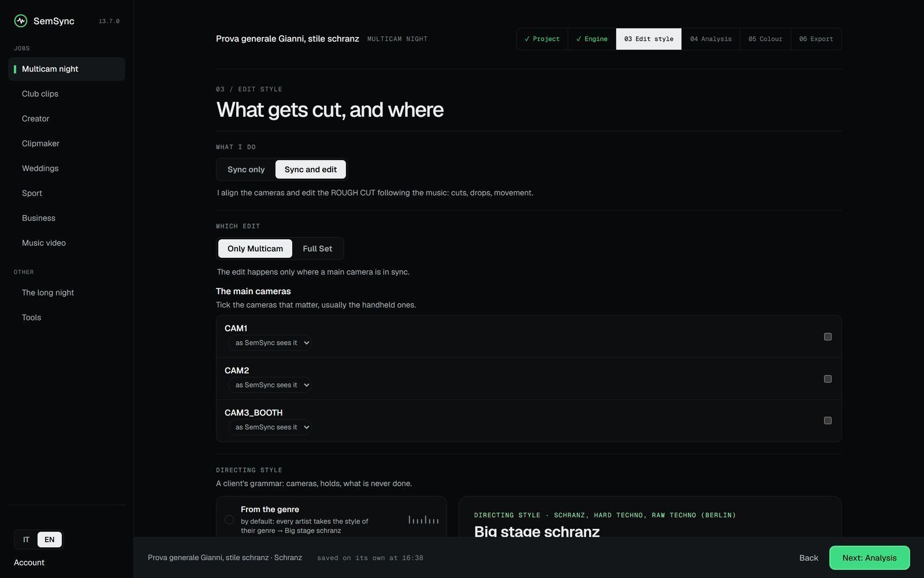
Task: Click the project title 'Prova generale Gianni, stile schranz'
Action: point(288,39)
